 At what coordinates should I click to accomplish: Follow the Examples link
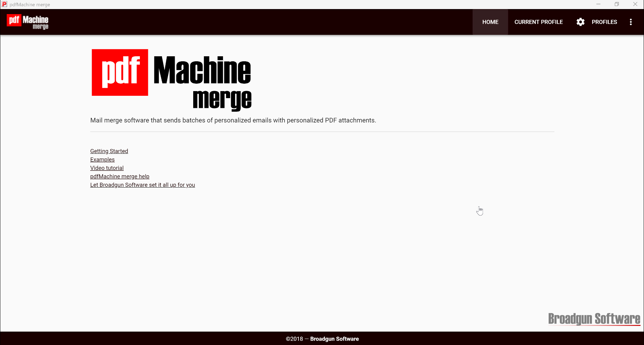point(102,159)
